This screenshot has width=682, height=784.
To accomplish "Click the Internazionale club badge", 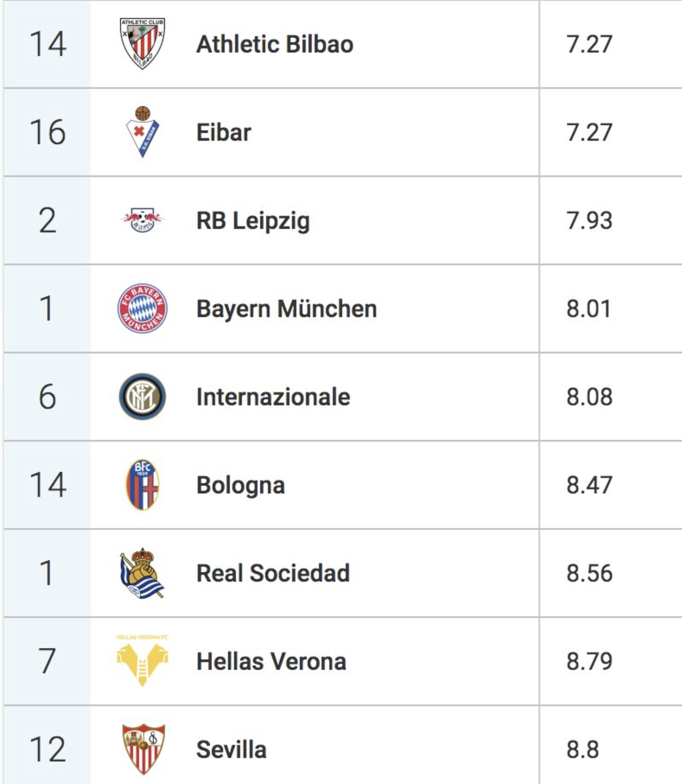I will tap(142, 396).
